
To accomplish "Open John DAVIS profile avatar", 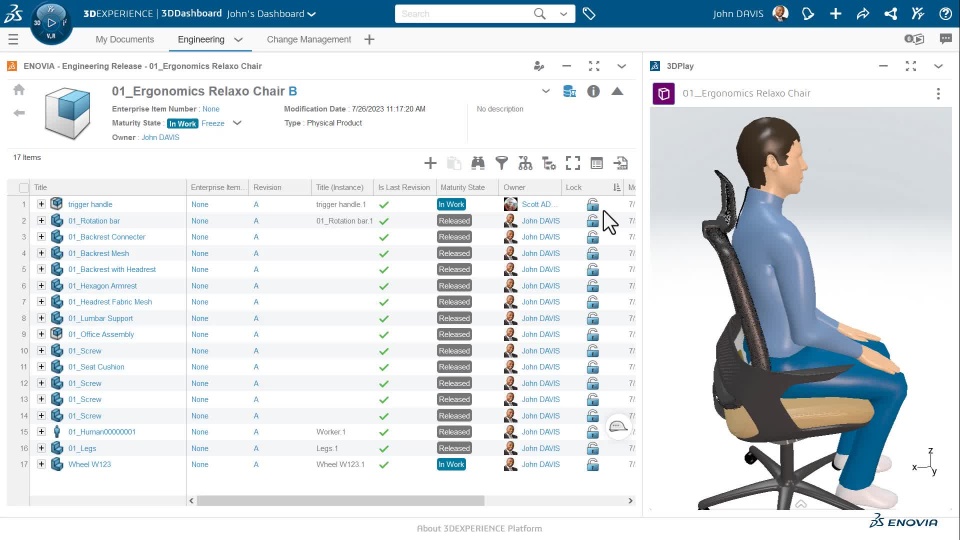I will (x=780, y=13).
